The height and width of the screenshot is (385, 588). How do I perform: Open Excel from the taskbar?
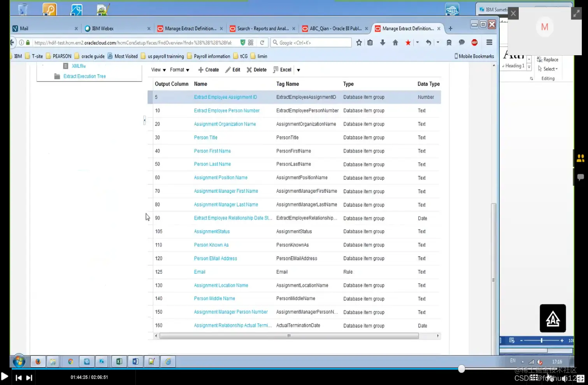point(119,362)
